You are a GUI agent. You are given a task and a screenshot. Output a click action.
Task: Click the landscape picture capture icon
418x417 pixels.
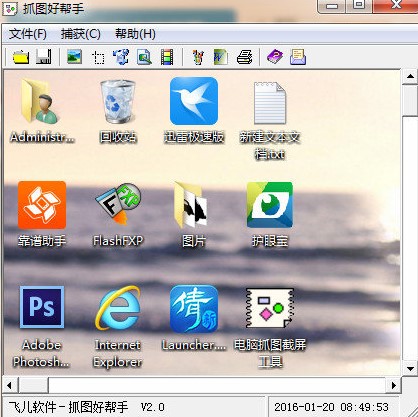(x=75, y=57)
